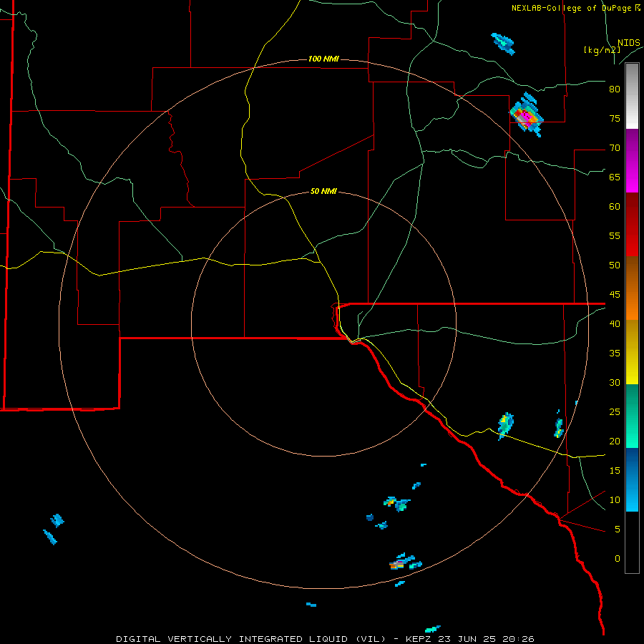Pick the yellow segment of the color bar
Viewport: 644px width, 644px height.
click(632, 352)
